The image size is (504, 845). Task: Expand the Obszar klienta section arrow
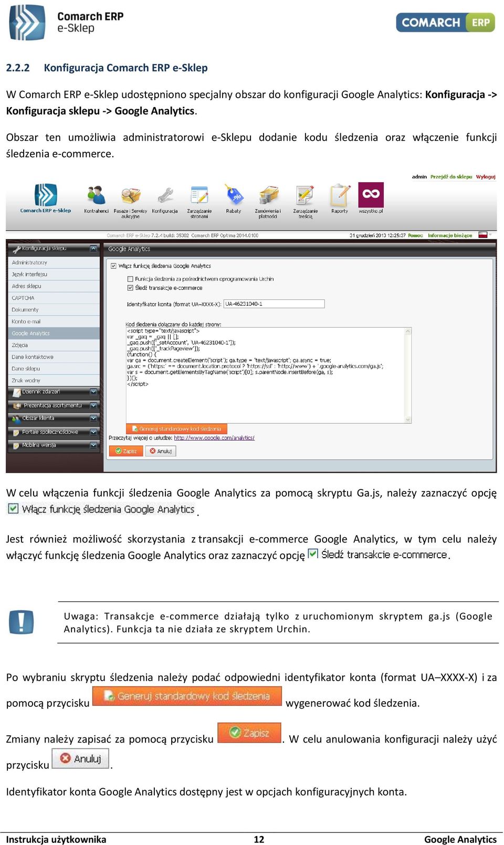point(93,419)
